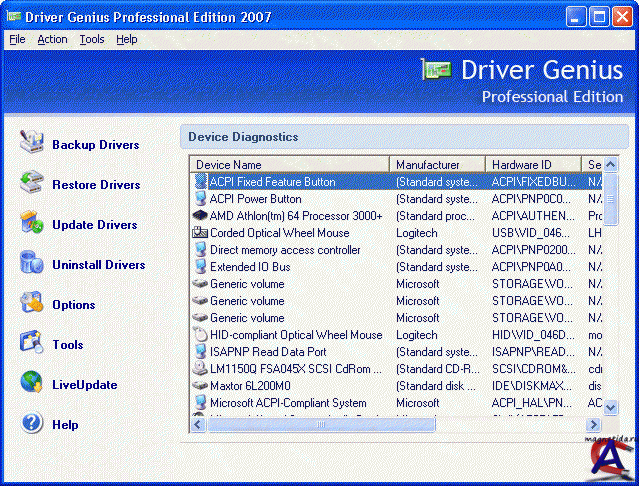Open the Action menu
The image size is (639, 486).
click(x=52, y=39)
